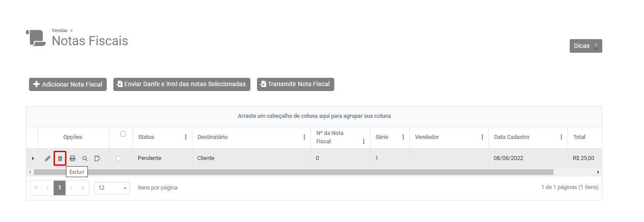Click the pencil edit icon in the Pendente row
644x222 pixels.
tap(47, 158)
